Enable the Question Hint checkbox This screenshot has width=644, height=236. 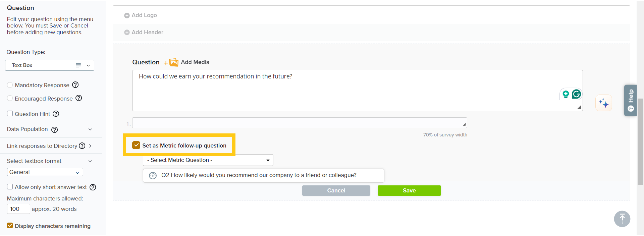tap(10, 114)
